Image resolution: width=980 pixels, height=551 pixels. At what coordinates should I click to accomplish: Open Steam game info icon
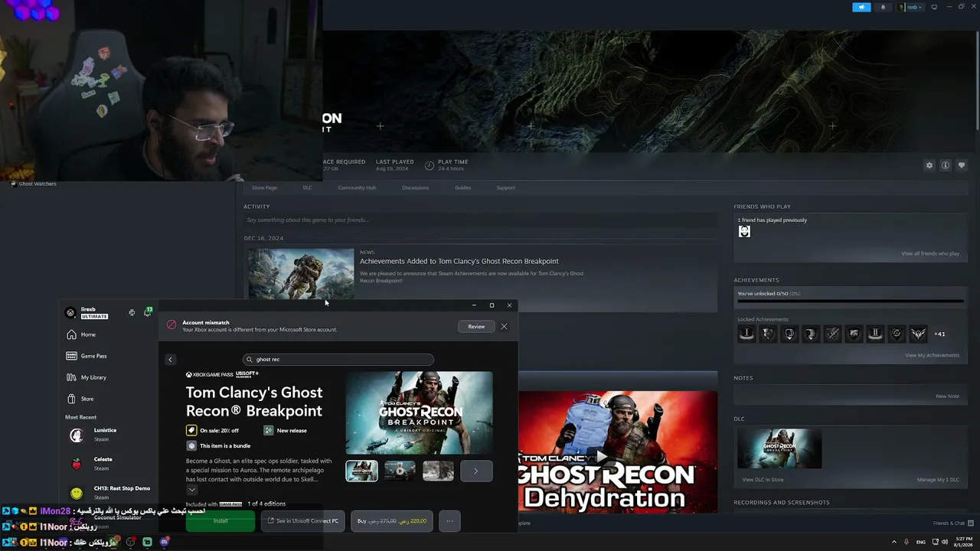(946, 165)
